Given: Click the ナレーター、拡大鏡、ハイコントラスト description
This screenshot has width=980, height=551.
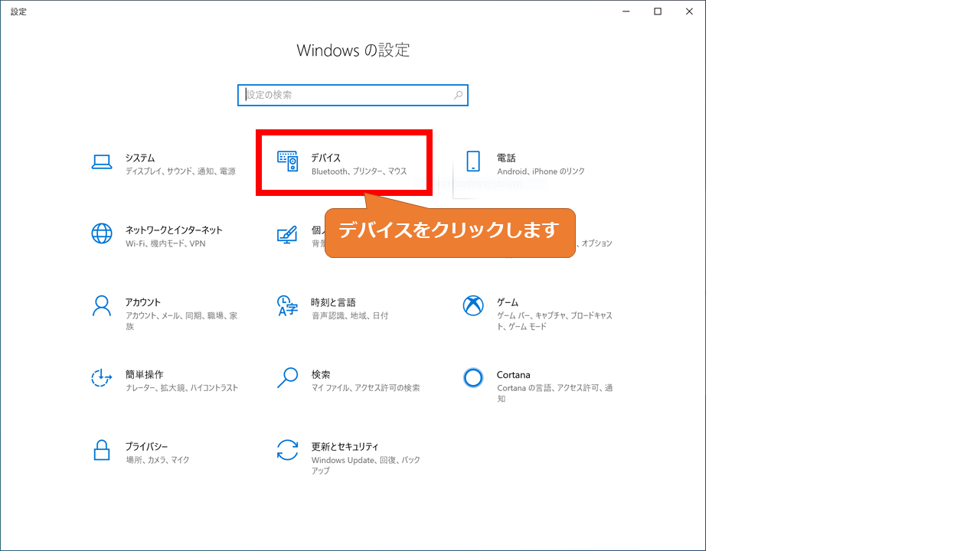Looking at the screenshot, I should 182,388.
